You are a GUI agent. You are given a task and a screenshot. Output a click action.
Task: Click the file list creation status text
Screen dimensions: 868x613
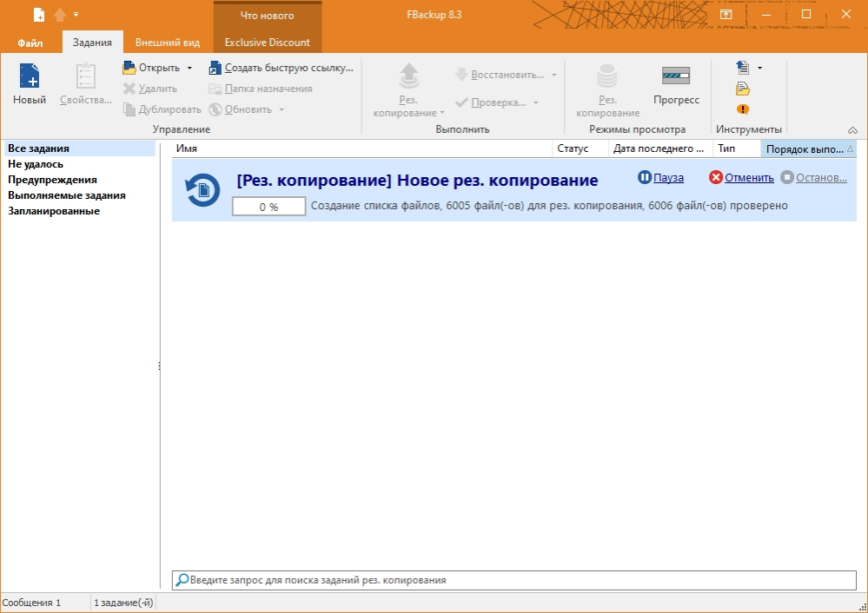[x=549, y=206]
